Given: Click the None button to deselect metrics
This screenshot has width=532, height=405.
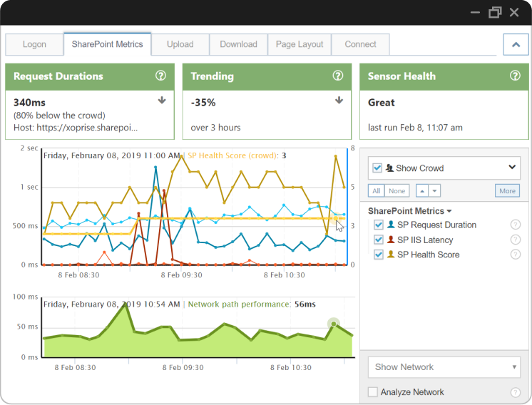Looking at the screenshot, I should tap(397, 191).
